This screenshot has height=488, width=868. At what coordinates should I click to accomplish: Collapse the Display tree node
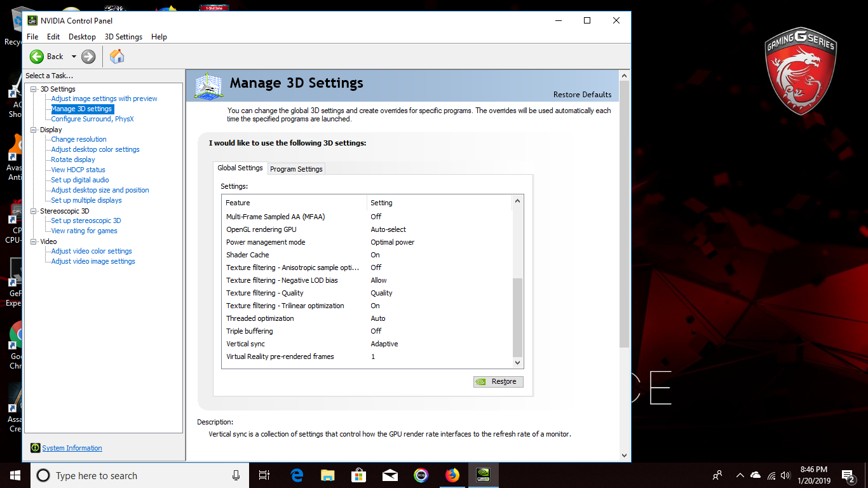click(34, 130)
